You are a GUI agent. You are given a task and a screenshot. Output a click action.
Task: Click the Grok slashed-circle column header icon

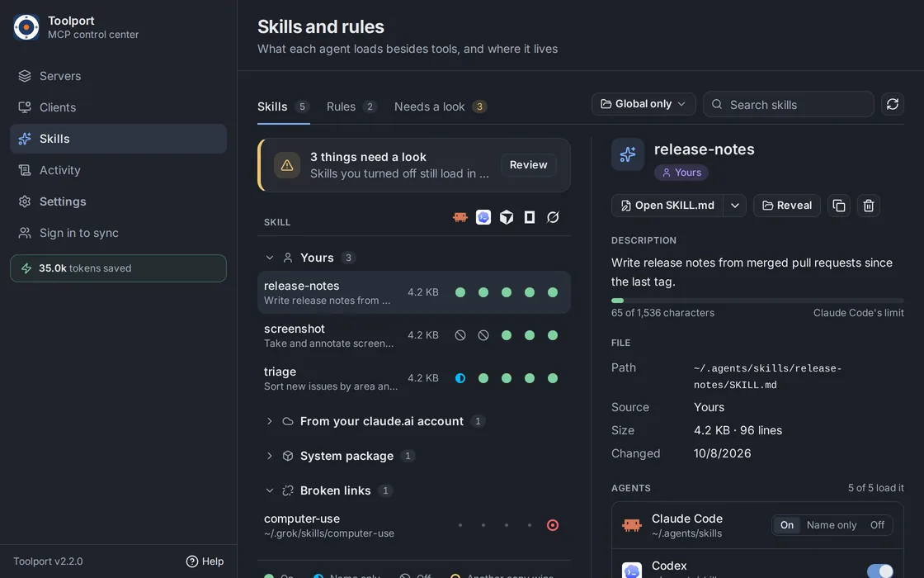pos(553,218)
